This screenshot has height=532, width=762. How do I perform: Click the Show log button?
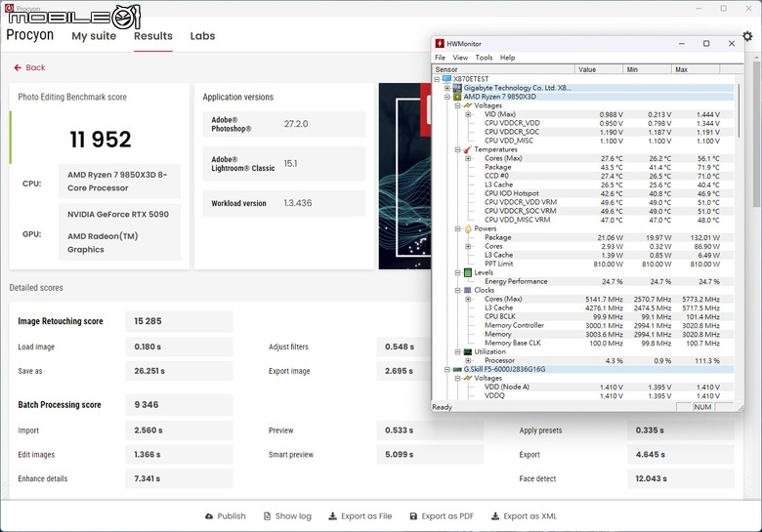point(287,516)
